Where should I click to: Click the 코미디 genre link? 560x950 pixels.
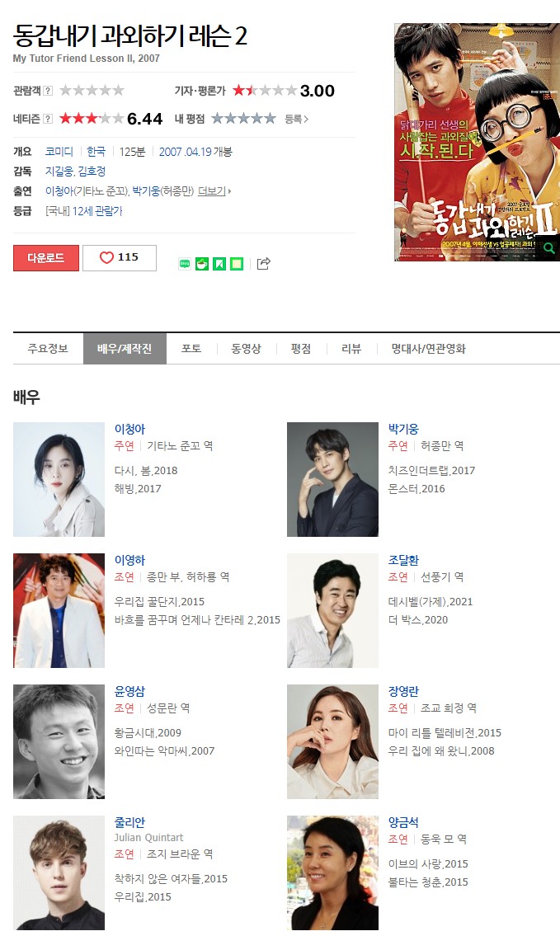coord(59,152)
